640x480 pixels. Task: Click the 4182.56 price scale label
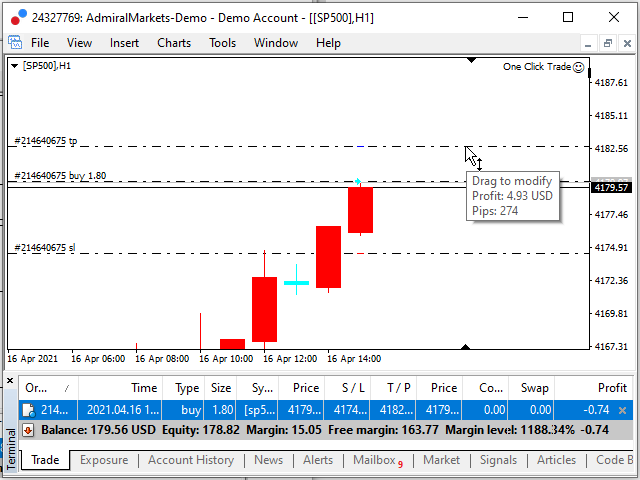[611, 149]
